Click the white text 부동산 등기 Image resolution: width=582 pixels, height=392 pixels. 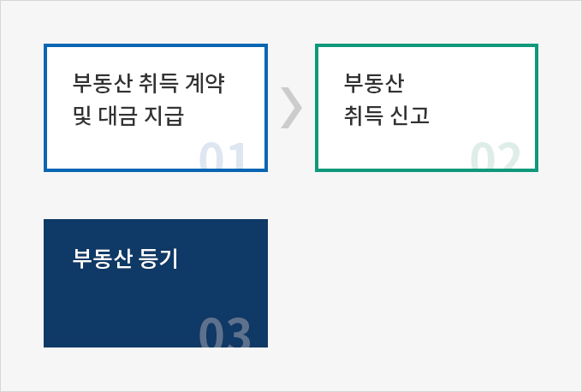(126, 258)
